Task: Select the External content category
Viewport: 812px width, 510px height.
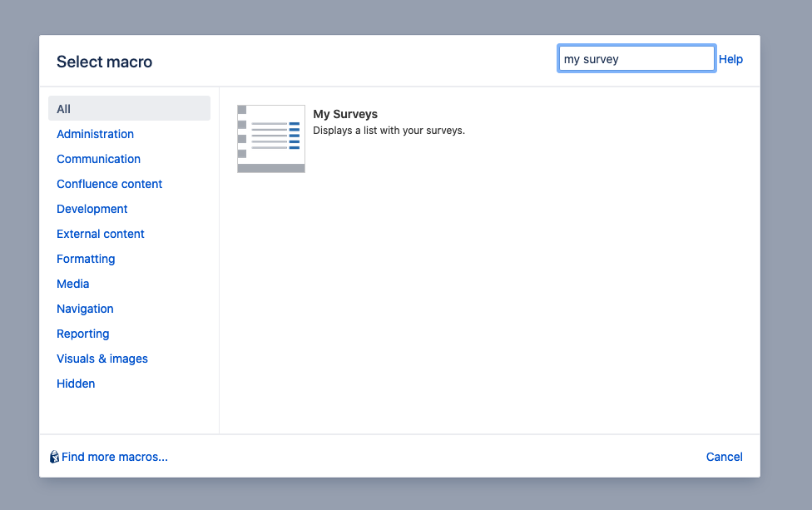Action: (101, 234)
